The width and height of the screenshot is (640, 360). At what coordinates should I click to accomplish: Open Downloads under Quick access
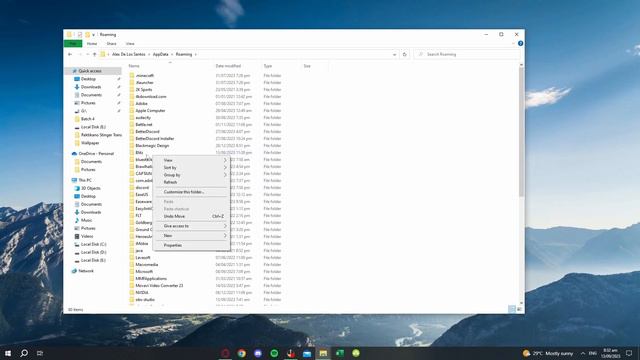click(x=91, y=87)
